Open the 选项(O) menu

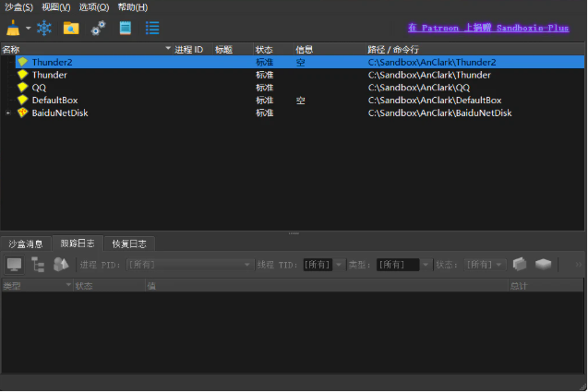pos(93,7)
